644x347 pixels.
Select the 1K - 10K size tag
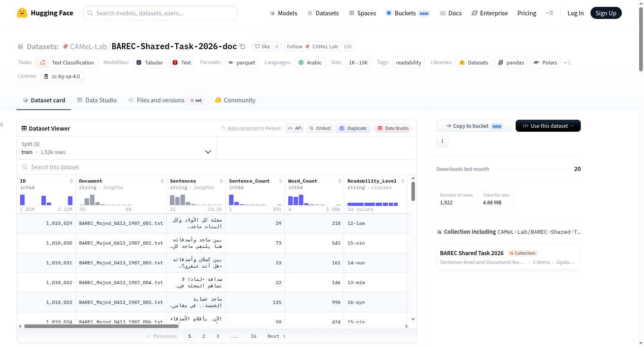pyautogui.click(x=358, y=62)
